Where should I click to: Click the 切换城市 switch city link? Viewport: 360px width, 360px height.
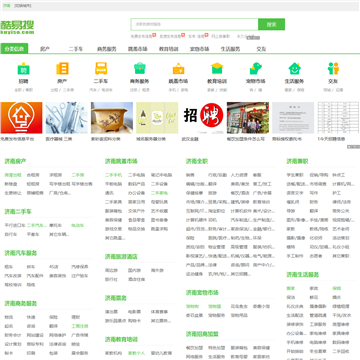click(23, 6)
